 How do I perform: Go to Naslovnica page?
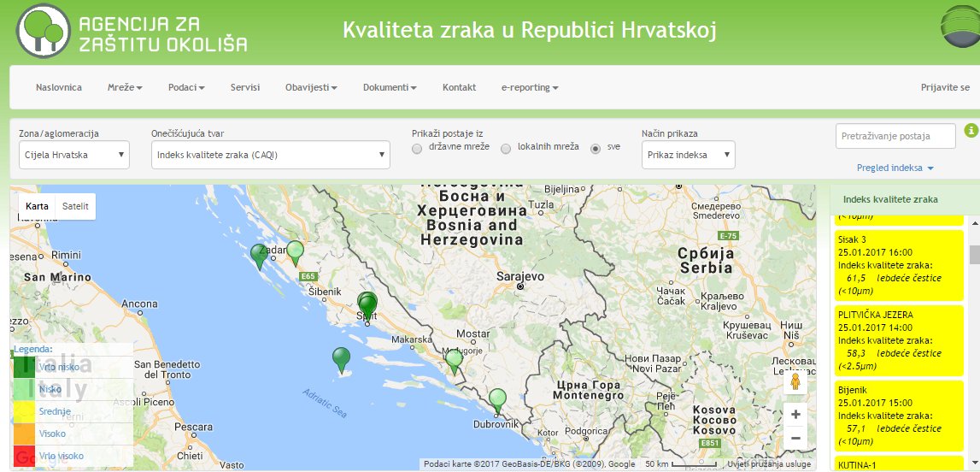click(59, 87)
